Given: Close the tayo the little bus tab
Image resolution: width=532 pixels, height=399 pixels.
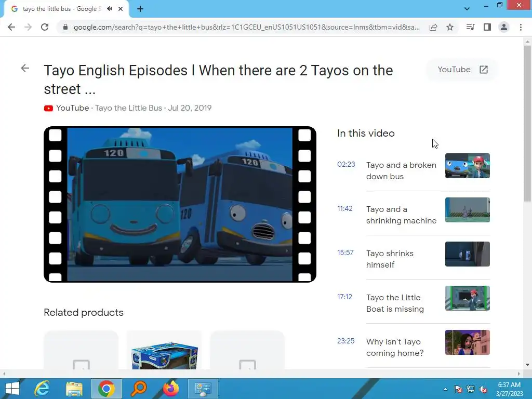Looking at the screenshot, I should coord(121,9).
